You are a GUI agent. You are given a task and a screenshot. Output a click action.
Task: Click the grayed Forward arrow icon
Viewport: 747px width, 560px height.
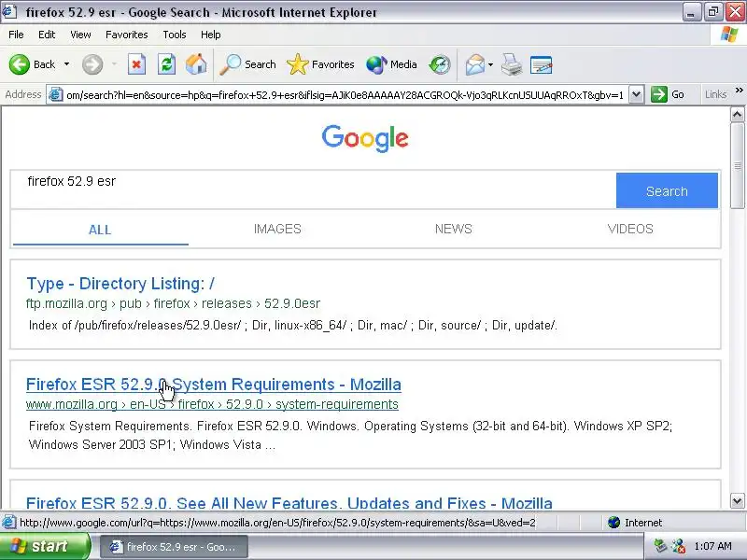pyautogui.click(x=92, y=64)
